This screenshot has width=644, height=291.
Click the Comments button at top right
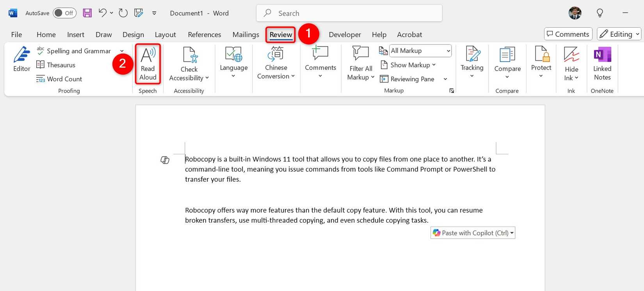pos(568,34)
